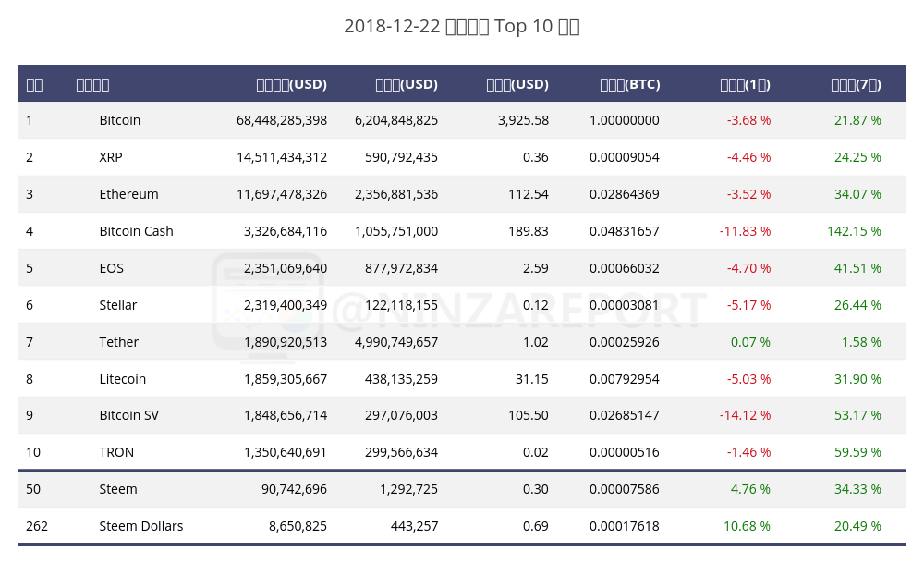Click Tether volume 4,990,749,657
The height and width of the screenshot is (564, 924).
pos(396,342)
